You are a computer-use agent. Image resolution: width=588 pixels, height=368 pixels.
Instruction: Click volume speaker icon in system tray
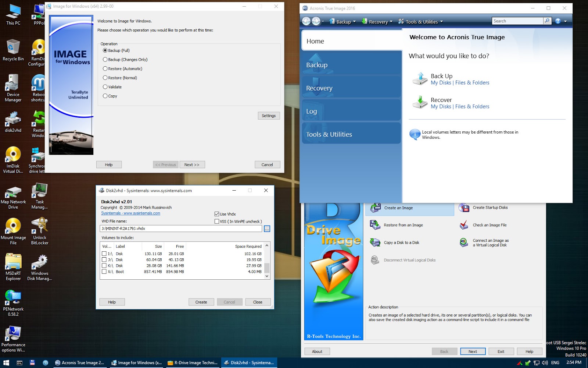[x=545, y=363]
